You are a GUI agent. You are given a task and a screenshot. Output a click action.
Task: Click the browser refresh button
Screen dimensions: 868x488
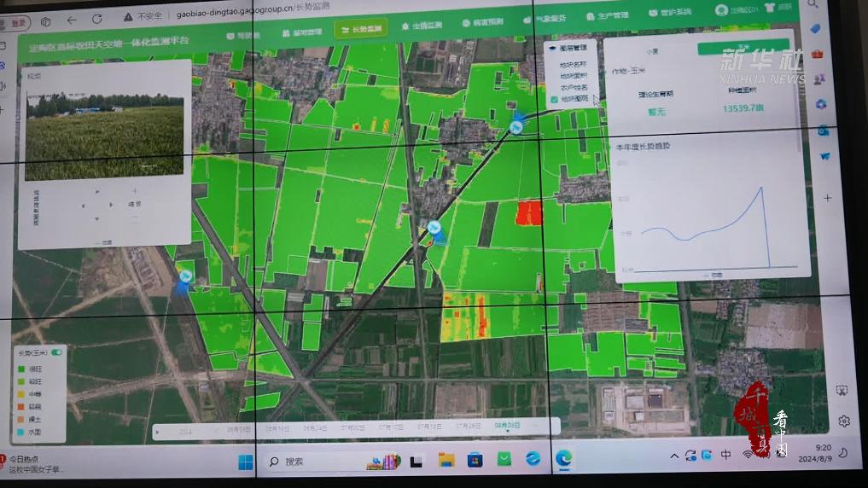click(97, 19)
